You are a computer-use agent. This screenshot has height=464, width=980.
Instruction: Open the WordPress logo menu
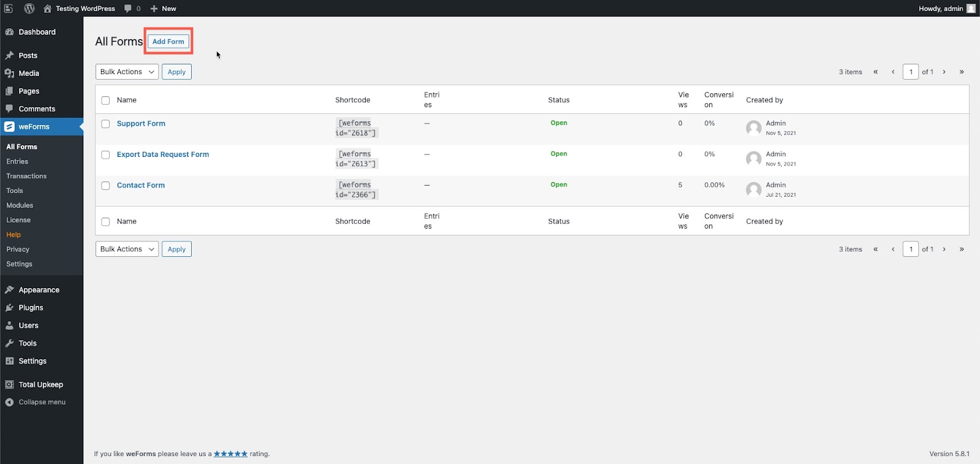point(29,9)
